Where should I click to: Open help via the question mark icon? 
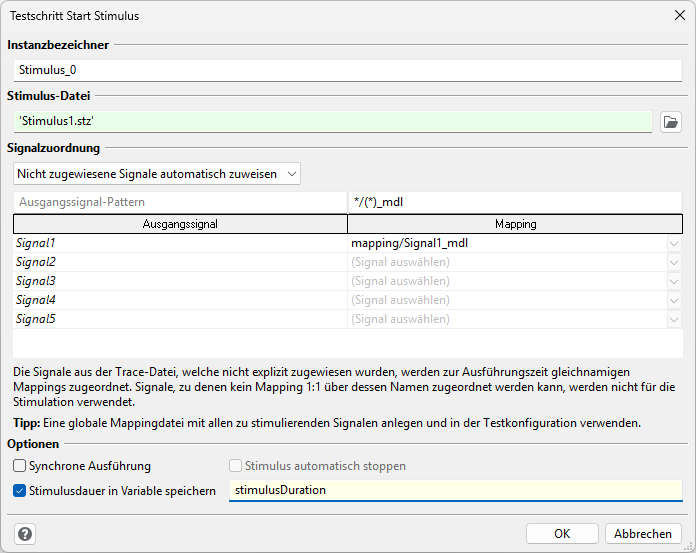pyautogui.click(x=25, y=534)
